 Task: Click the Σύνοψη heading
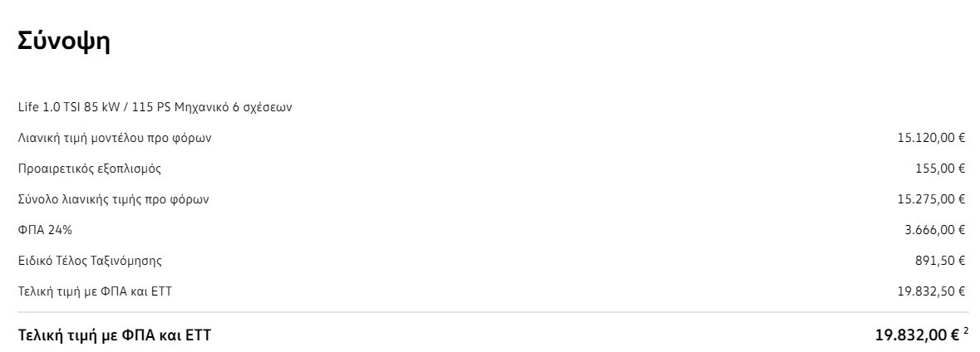(64, 42)
